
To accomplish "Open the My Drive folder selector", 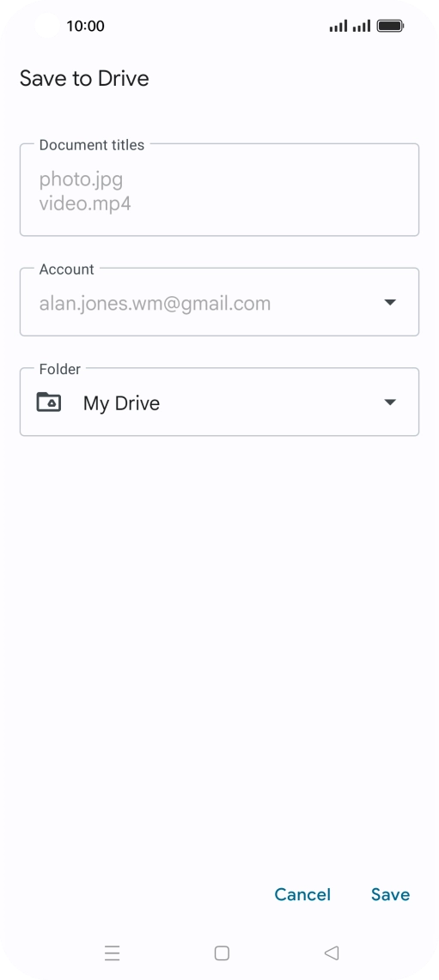I will 220,402.
